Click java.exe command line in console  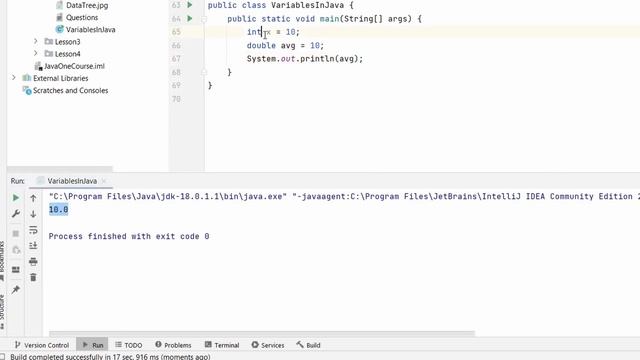tap(344, 196)
